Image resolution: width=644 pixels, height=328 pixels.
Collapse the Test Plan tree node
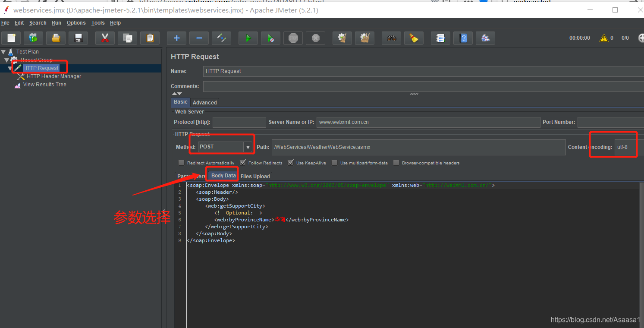point(3,52)
